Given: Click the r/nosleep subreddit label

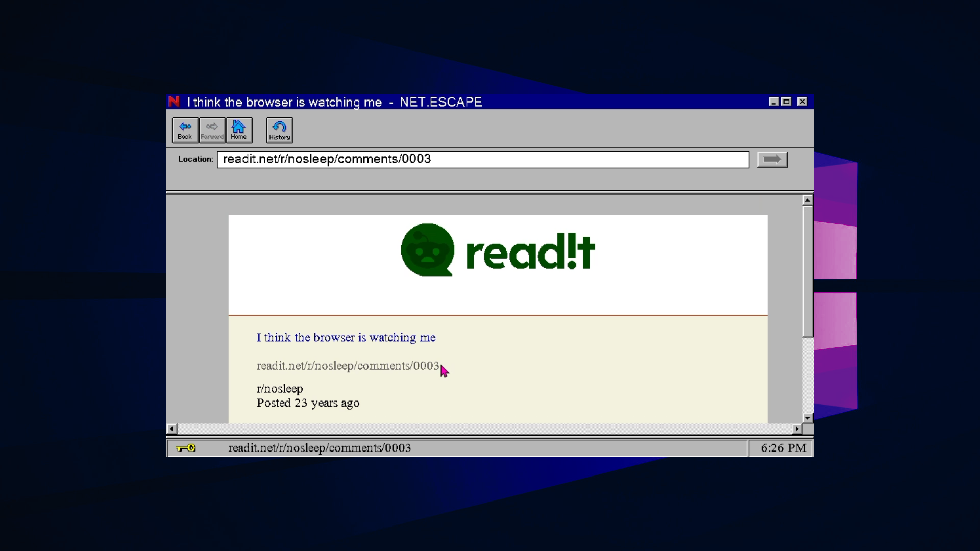Looking at the screenshot, I should point(279,389).
